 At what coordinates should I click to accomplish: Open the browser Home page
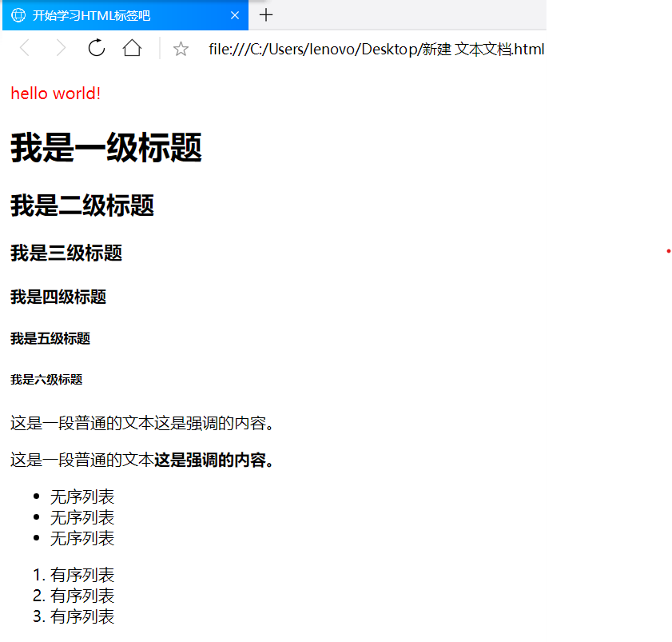(132, 49)
